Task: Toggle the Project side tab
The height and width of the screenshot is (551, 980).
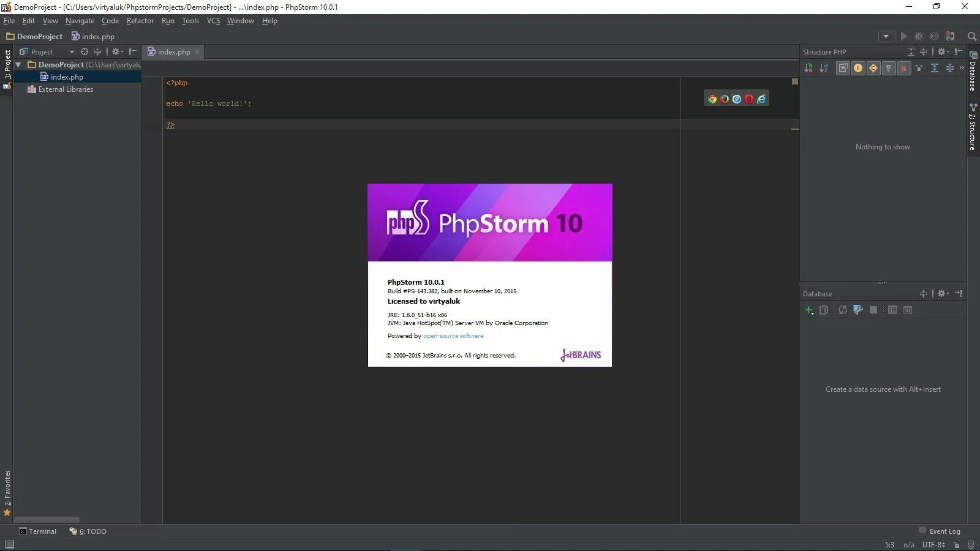Action: coord(7,69)
